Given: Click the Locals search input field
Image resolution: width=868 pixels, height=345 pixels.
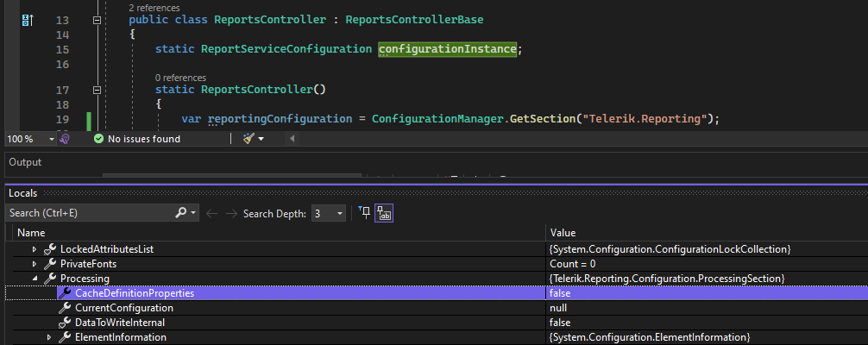Looking at the screenshot, I should pos(86,213).
